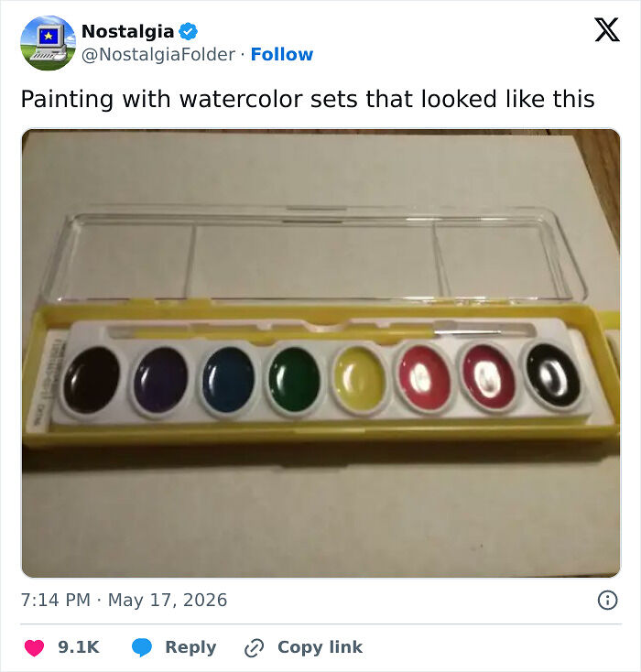
Task: Click the tweet text about watercolor sets
Action: click(x=308, y=99)
